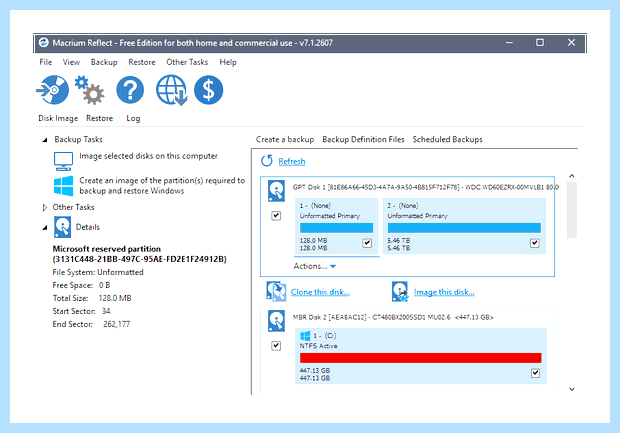The height and width of the screenshot is (433, 620).
Task: Click the monitor icon for imaging selected disks
Action: 63,161
